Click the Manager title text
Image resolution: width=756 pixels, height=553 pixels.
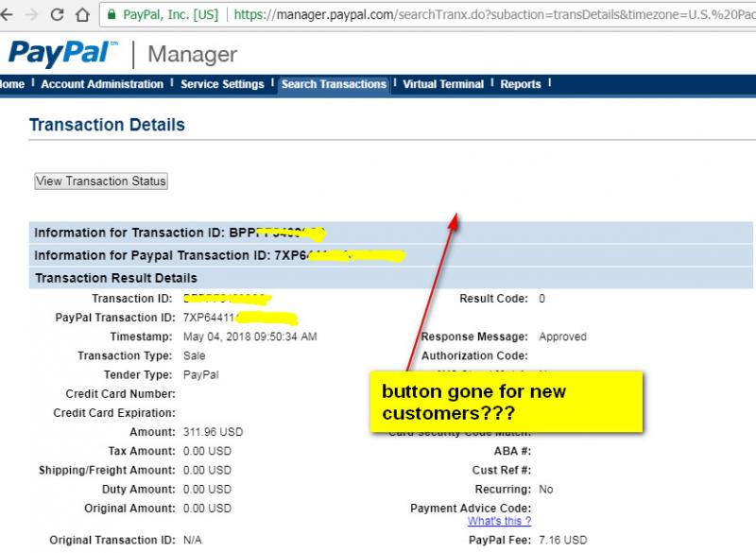pyautogui.click(x=193, y=55)
